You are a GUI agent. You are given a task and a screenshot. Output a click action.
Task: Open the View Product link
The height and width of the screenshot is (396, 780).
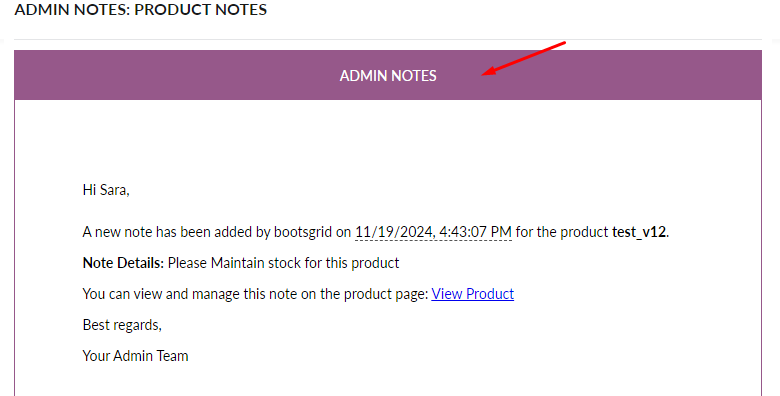pyautogui.click(x=472, y=294)
